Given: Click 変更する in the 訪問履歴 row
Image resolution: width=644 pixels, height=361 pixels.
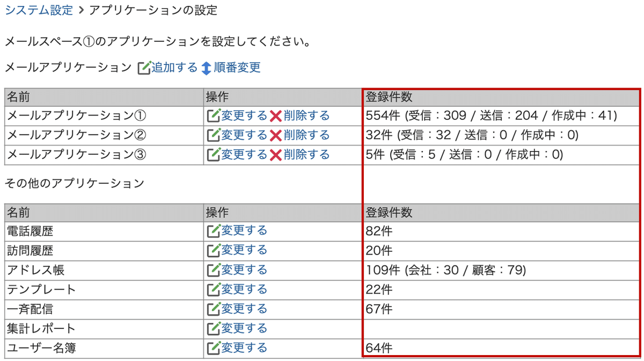Looking at the screenshot, I should coord(244,250).
